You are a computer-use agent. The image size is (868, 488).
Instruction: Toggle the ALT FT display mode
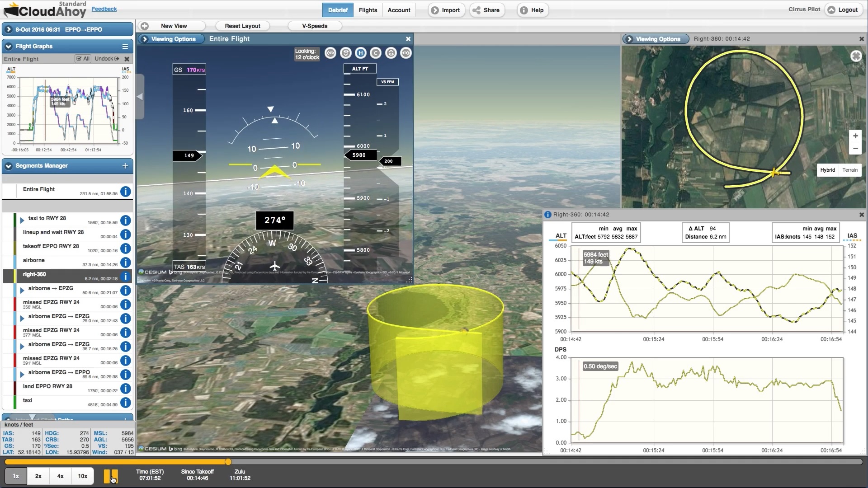coord(359,69)
